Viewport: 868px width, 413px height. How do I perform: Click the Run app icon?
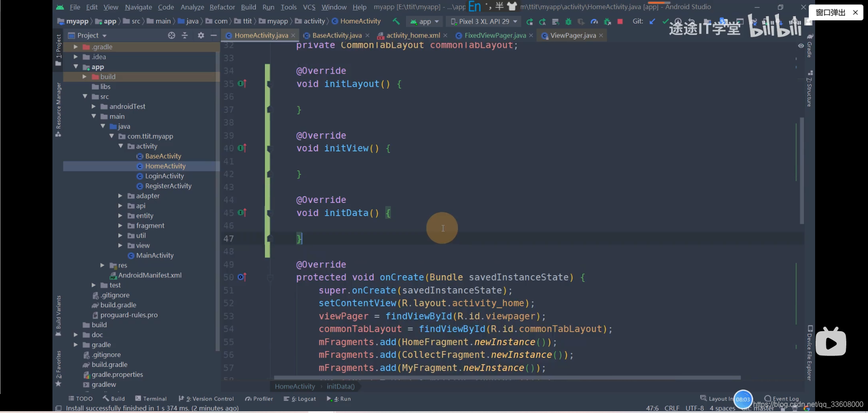529,22
